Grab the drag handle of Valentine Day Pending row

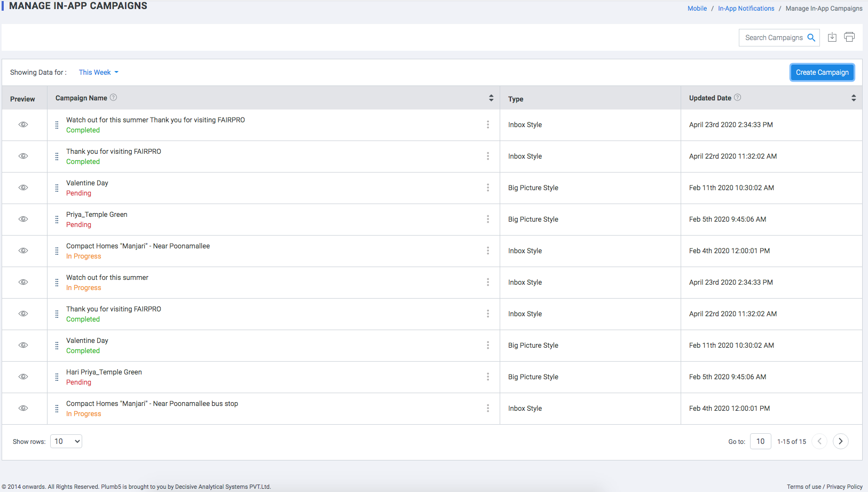coord(57,188)
